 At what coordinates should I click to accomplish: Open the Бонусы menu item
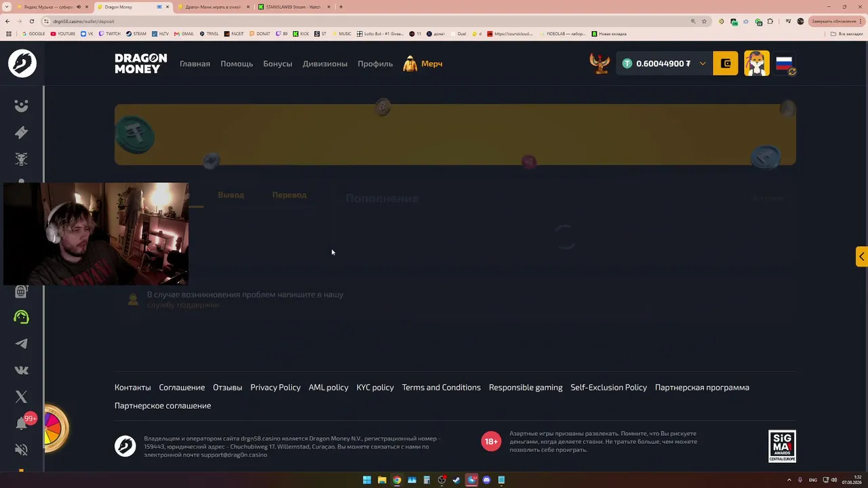click(x=277, y=64)
